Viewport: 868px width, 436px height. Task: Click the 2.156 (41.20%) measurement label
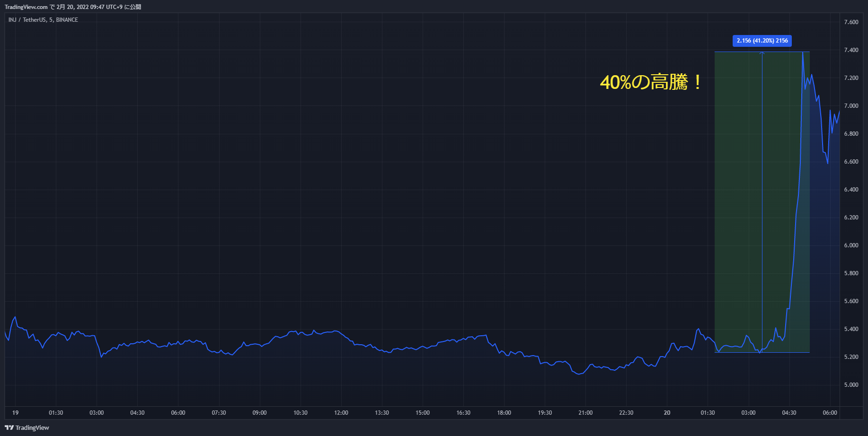(x=762, y=41)
